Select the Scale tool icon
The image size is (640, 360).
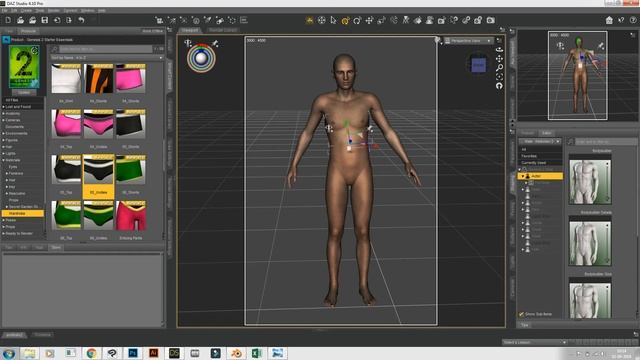tap(381, 20)
